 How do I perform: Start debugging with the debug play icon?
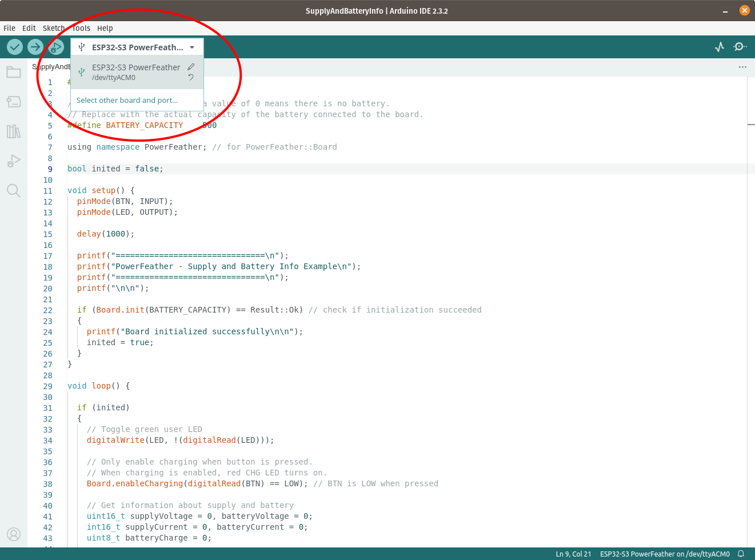click(56, 47)
